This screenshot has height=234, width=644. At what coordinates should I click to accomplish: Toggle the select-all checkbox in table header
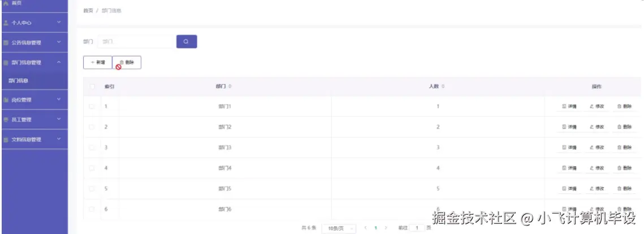[92, 86]
